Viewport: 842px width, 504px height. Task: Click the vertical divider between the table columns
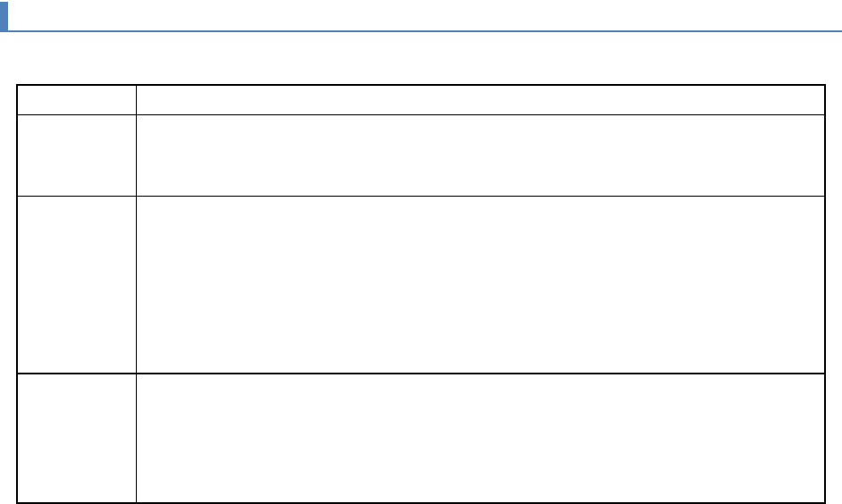(x=136, y=286)
